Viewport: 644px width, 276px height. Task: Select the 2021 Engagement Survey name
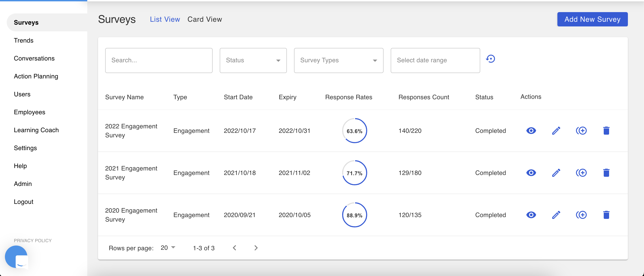click(131, 173)
